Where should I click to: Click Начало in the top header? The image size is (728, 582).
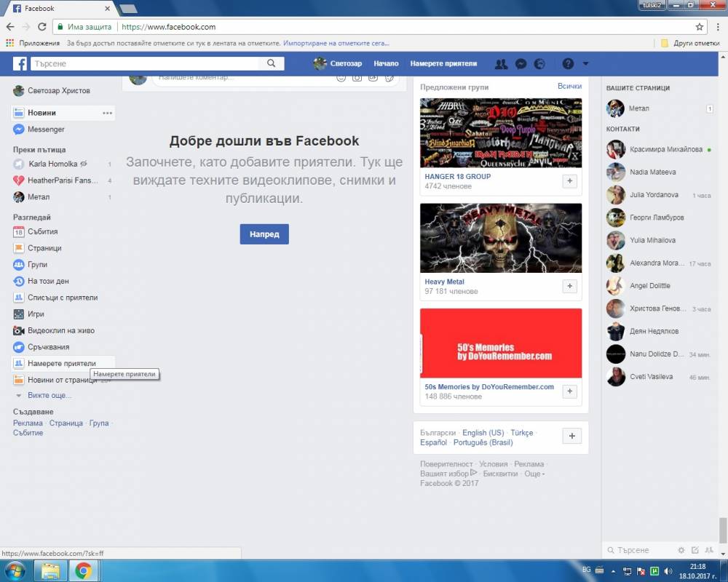[x=386, y=63]
